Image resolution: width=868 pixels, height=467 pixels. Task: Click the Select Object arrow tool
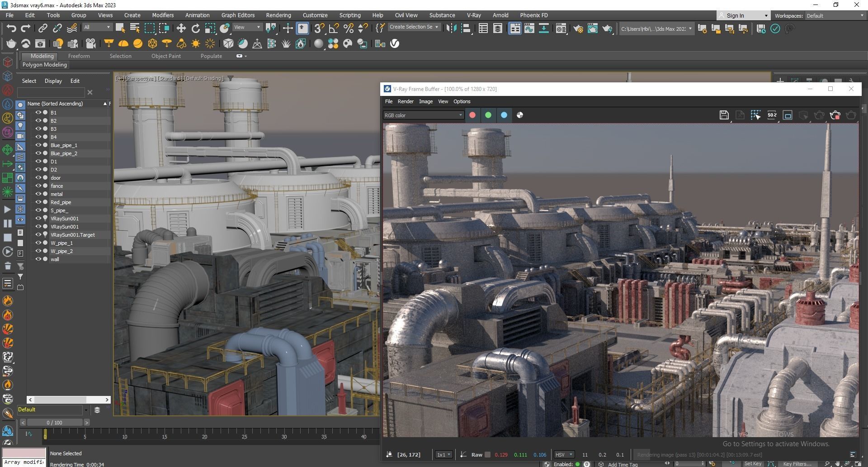[x=120, y=29]
